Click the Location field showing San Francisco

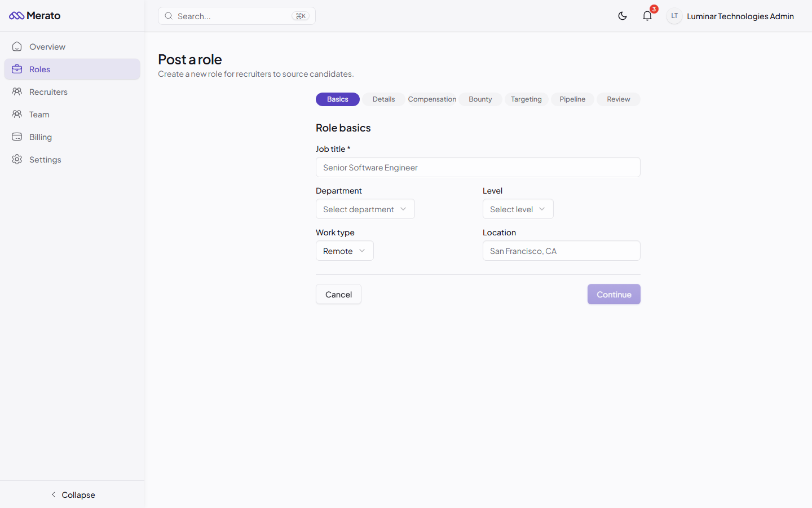pyautogui.click(x=561, y=251)
